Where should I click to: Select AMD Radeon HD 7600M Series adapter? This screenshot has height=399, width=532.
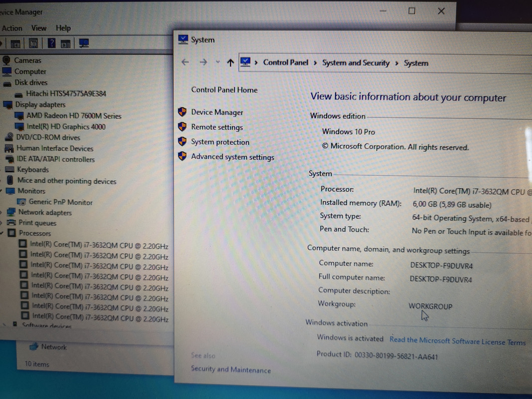(74, 116)
